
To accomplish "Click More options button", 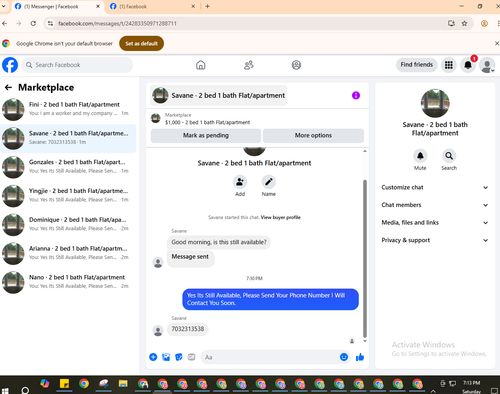I will tap(313, 135).
